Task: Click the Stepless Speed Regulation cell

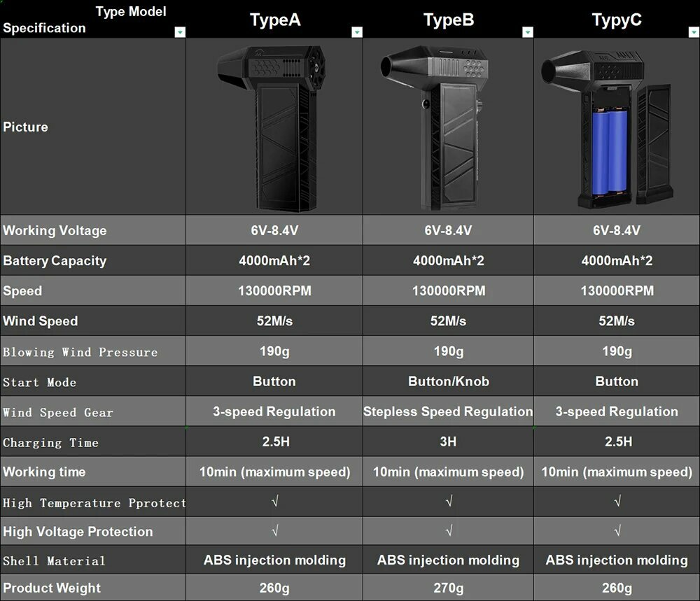Action: coord(448,411)
